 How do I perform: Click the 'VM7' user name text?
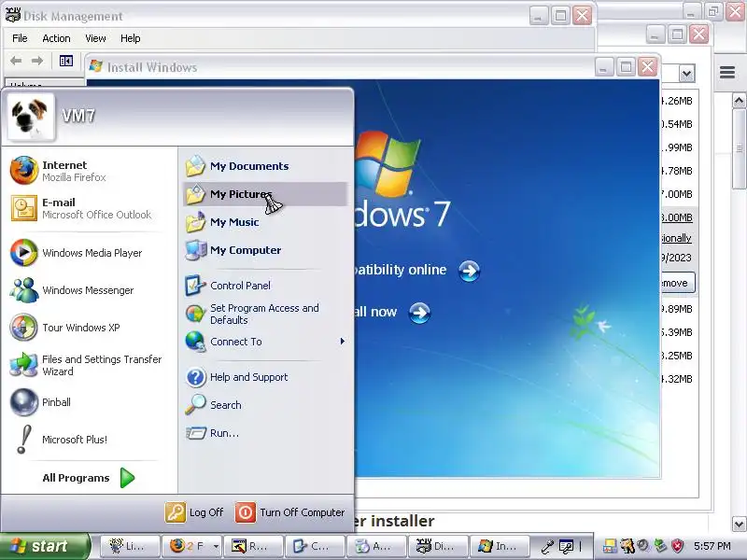click(x=78, y=116)
